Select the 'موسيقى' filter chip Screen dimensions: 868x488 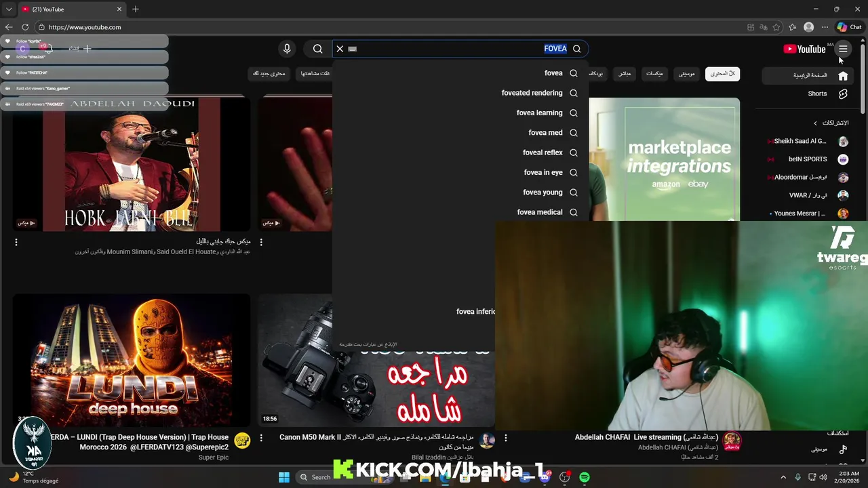687,73
